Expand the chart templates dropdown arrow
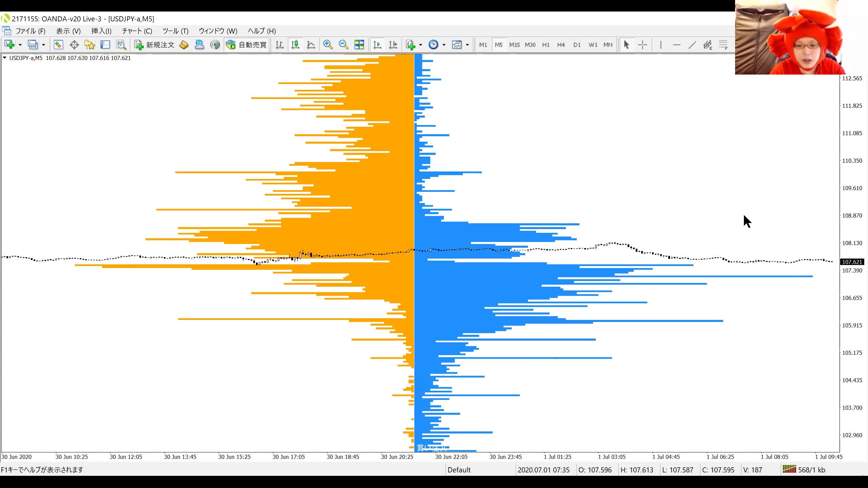The height and width of the screenshot is (488, 868). click(467, 45)
